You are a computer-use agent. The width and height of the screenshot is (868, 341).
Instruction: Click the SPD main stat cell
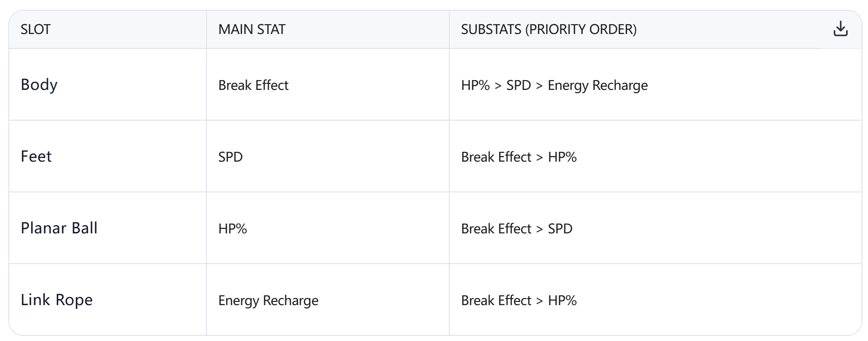[x=230, y=157]
